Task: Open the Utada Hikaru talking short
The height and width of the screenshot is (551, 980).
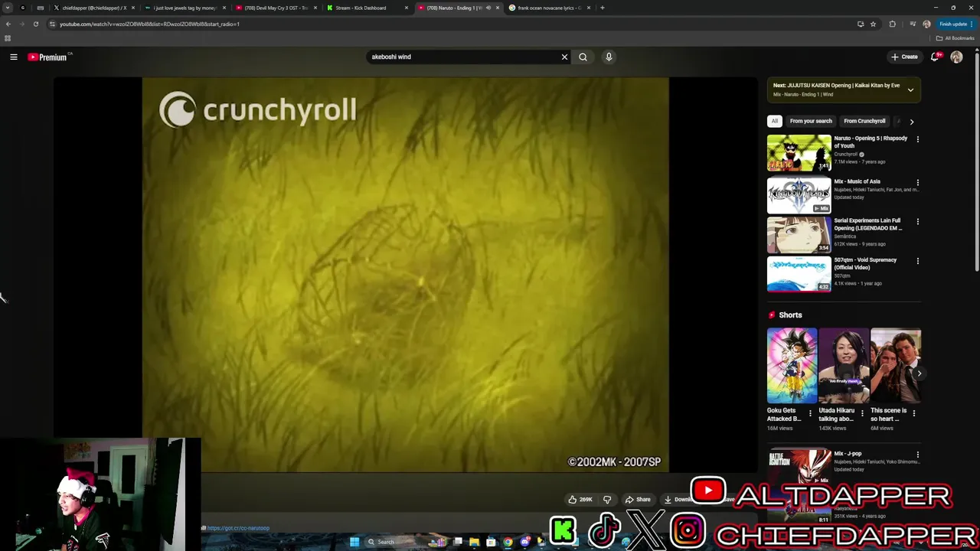Action: [x=844, y=365]
